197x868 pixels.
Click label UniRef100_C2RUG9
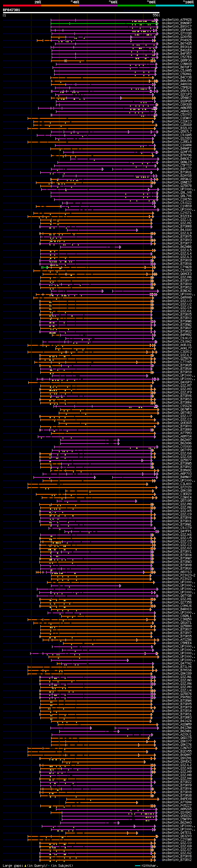pos(177,125)
